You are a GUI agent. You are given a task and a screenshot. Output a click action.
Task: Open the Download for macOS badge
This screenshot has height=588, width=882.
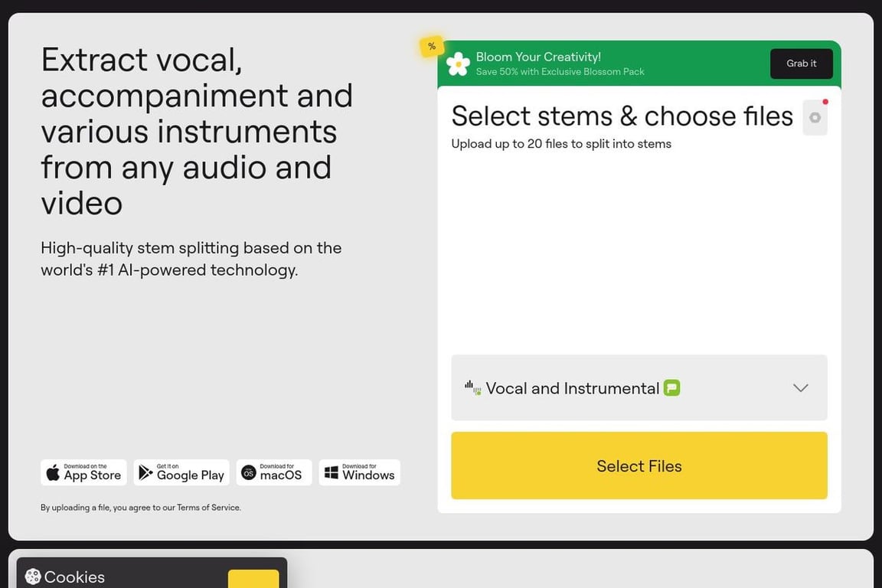(x=274, y=472)
